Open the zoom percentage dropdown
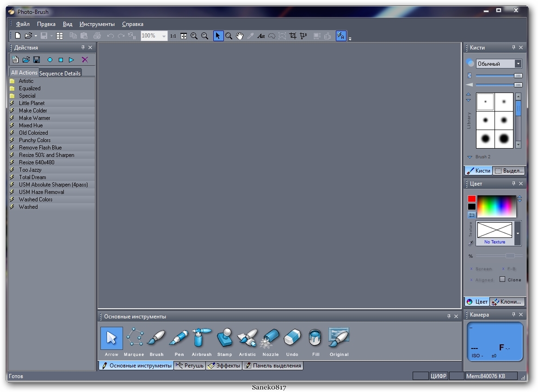The image size is (538, 392). [164, 36]
